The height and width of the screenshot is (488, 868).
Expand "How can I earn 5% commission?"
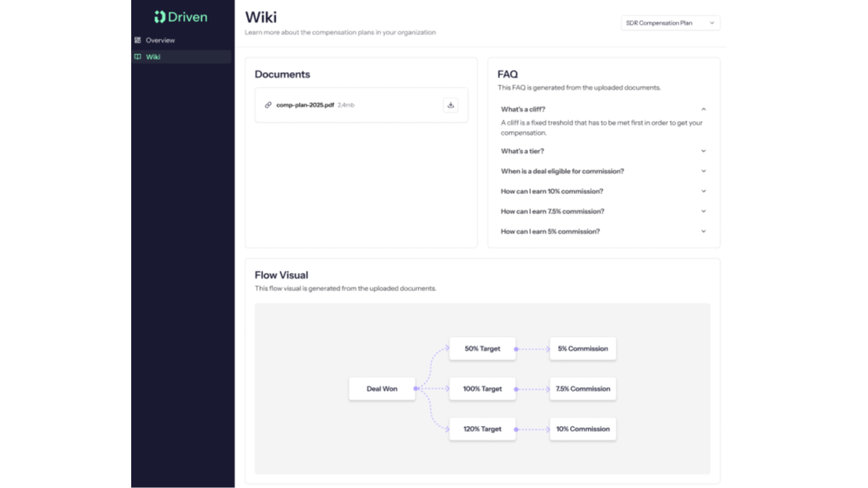tap(703, 232)
